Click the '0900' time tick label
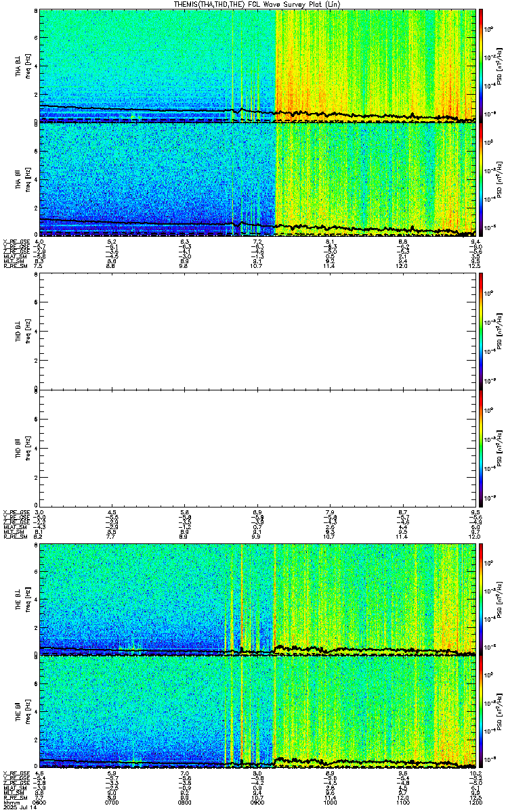508x812 pixels. coord(257,803)
